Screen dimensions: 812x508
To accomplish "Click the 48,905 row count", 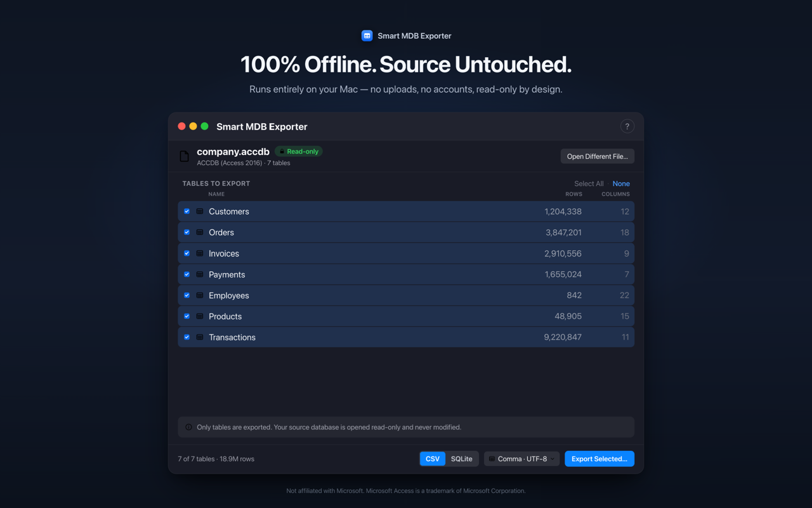I will [568, 316].
